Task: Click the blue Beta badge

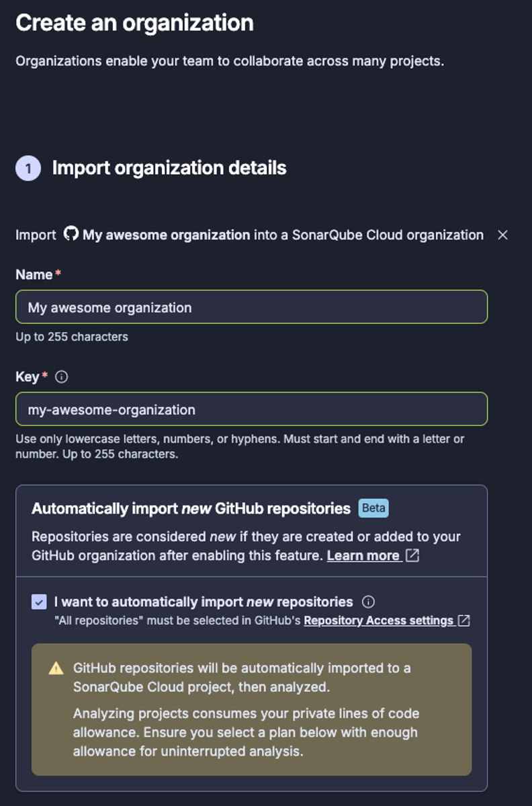Action: (375, 508)
